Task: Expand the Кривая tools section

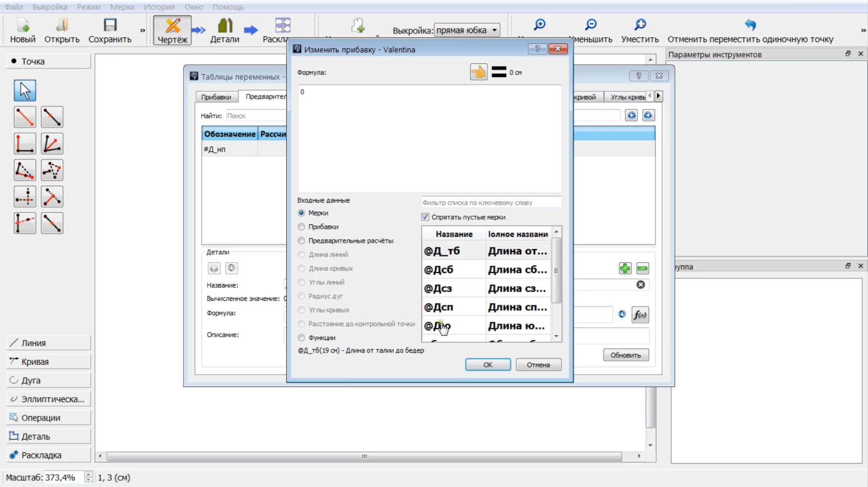Action: 49,362
